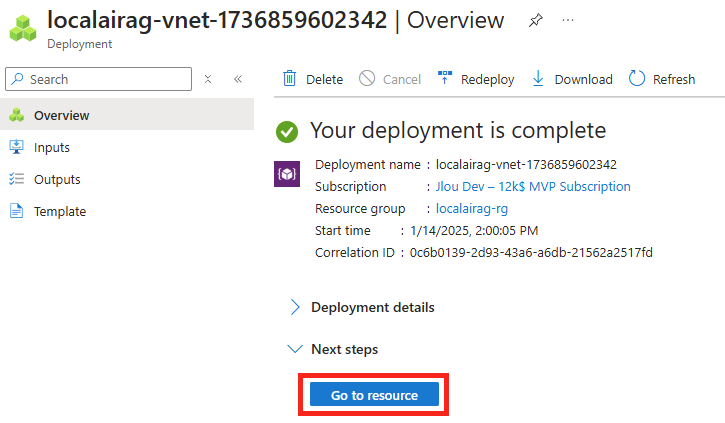The height and width of the screenshot is (423, 725).
Task: Open the localairag-rg resource group link
Action: [472, 208]
